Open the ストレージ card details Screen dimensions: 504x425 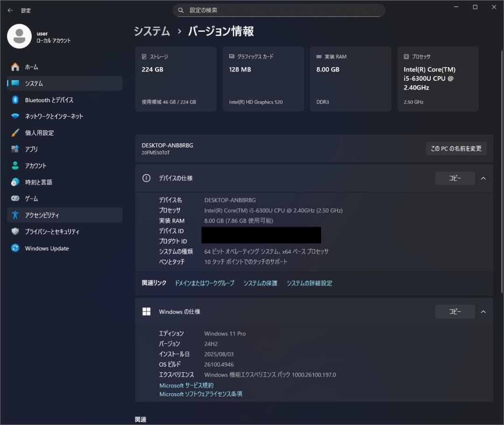176,78
